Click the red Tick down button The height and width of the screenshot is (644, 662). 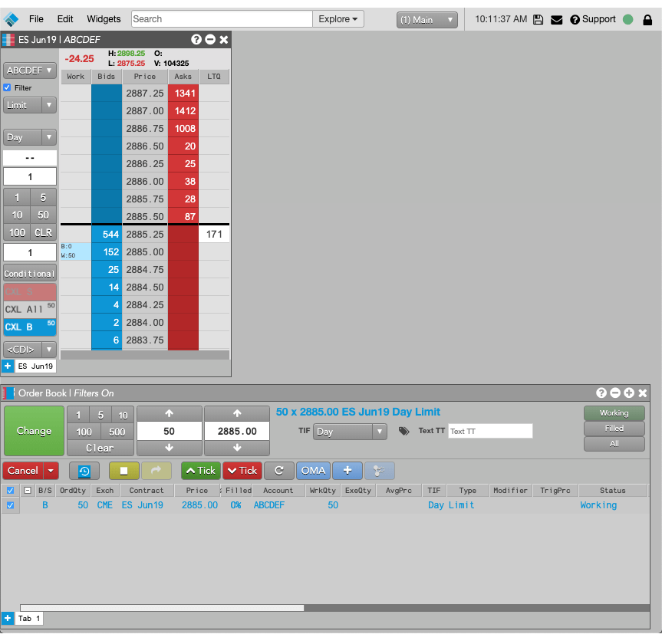pyautogui.click(x=242, y=471)
